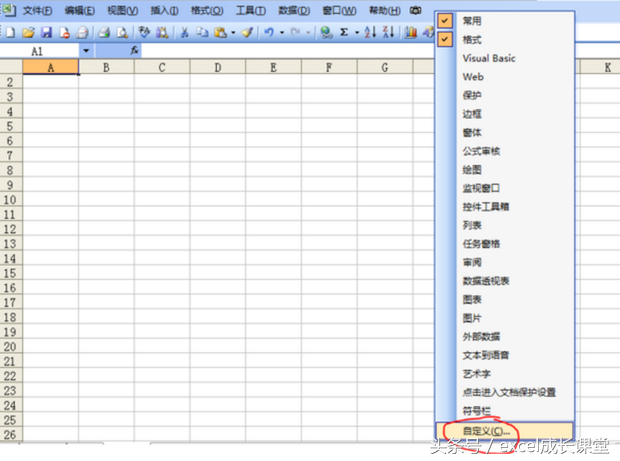This screenshot has width=620, height=461.
Task: Select the Format Painter brush icon
Action: tap(248, 32)
